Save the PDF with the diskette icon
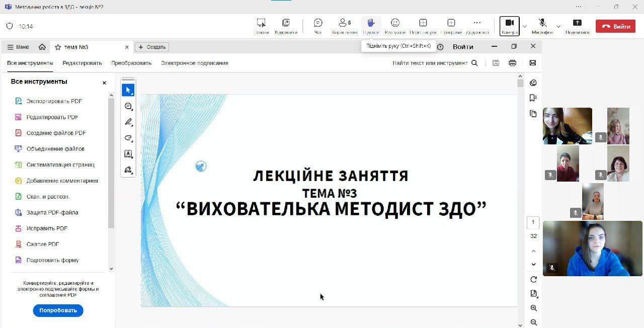 (496, 63)
